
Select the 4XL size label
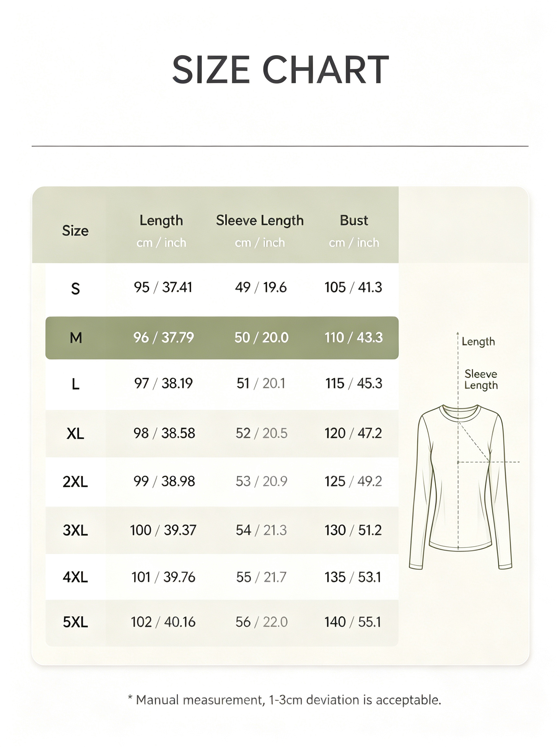75,577
